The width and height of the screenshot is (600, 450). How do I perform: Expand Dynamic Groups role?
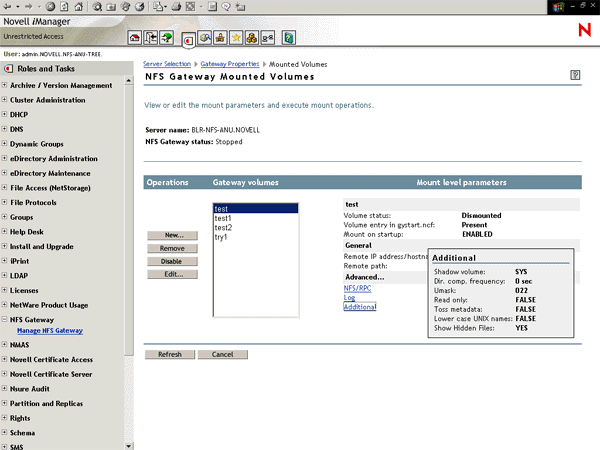(4, 143)
